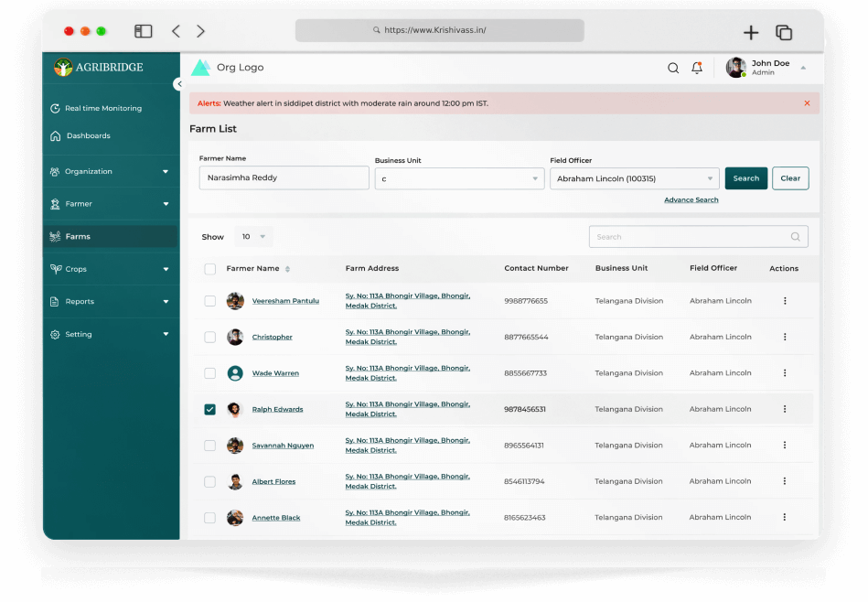
Task: Click the Farmer Name input field
Action: point(284,177)
